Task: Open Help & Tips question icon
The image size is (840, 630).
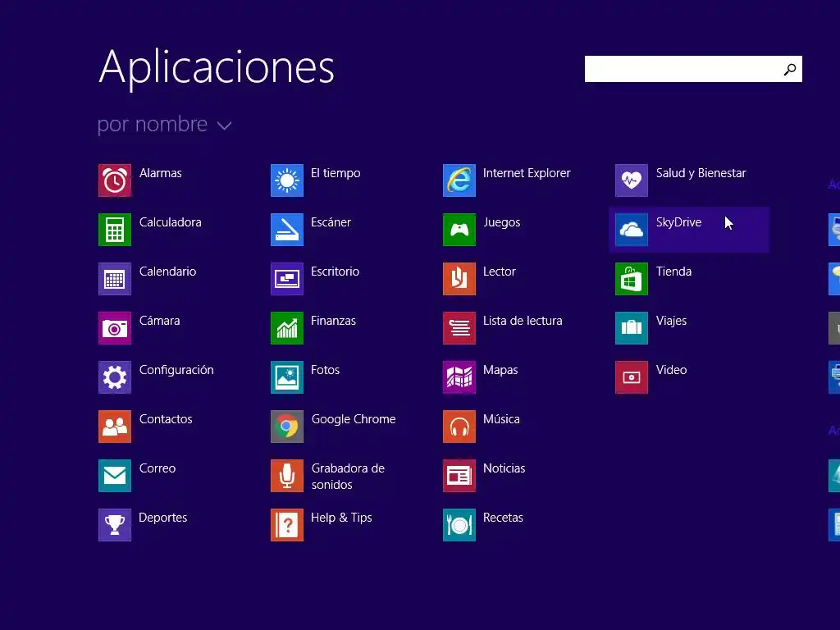Action: click(287, 525)
